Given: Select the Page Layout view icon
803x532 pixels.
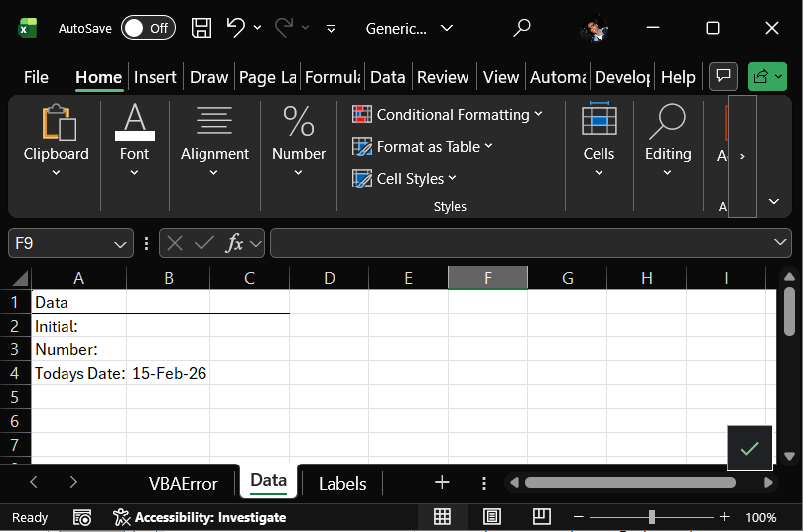Looking at the screenshot, I should (492, 517).
